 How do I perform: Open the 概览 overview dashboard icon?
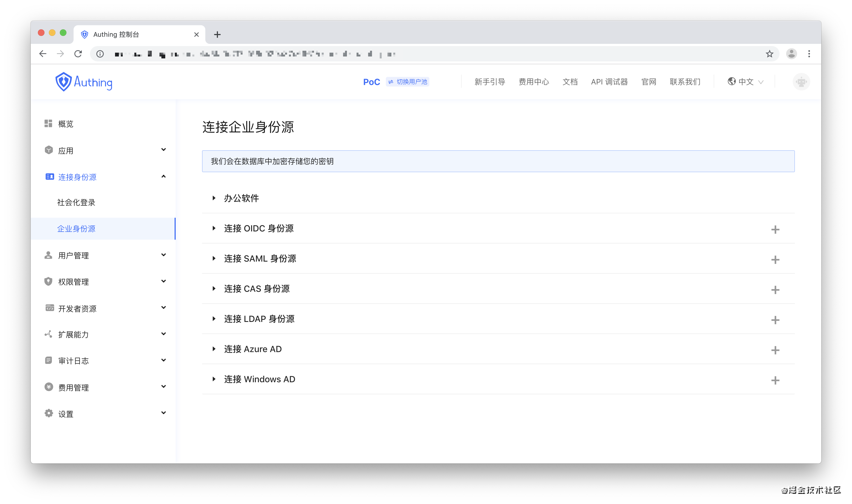(x=48, y=124)
